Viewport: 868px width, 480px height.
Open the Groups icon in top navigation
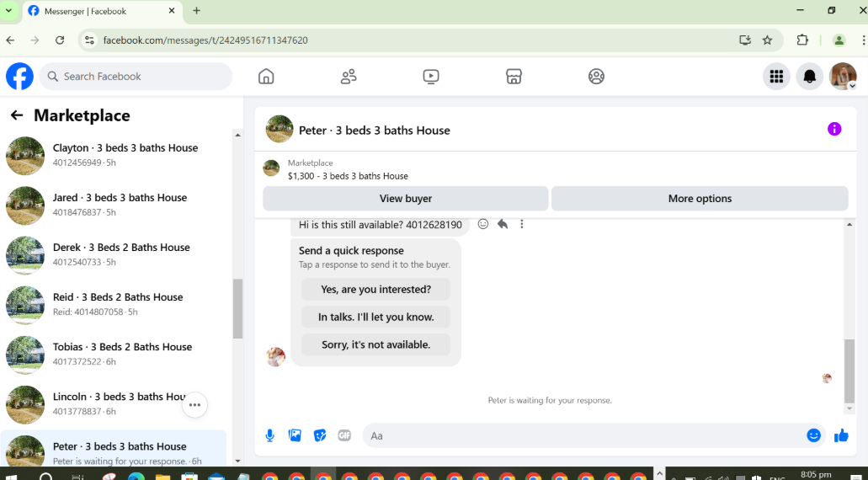coord(596,77)
